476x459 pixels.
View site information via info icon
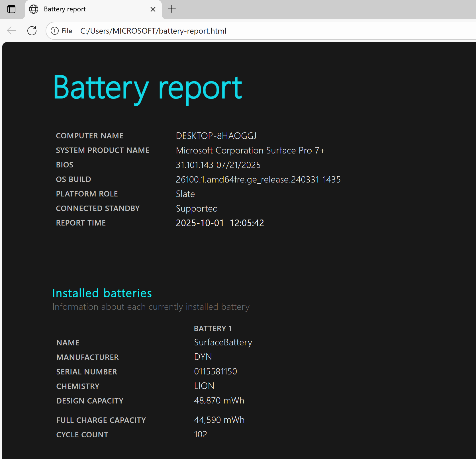click(55, 31)
